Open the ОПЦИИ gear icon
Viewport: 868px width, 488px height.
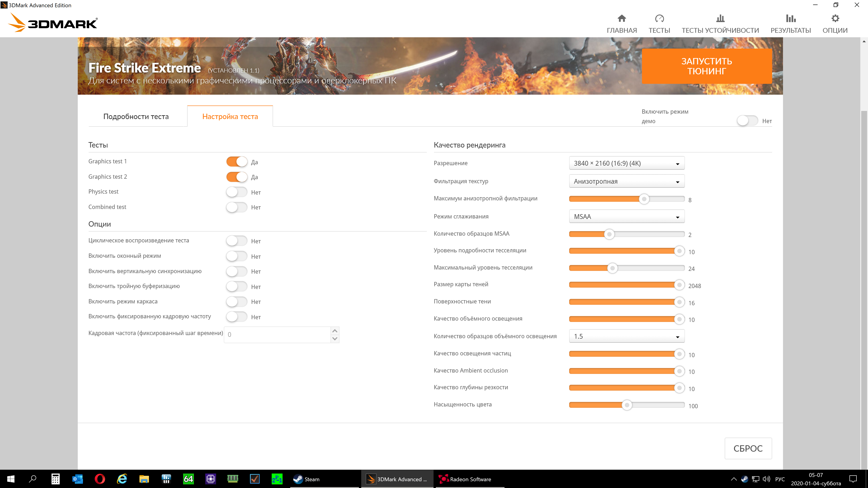coord(835,19)
